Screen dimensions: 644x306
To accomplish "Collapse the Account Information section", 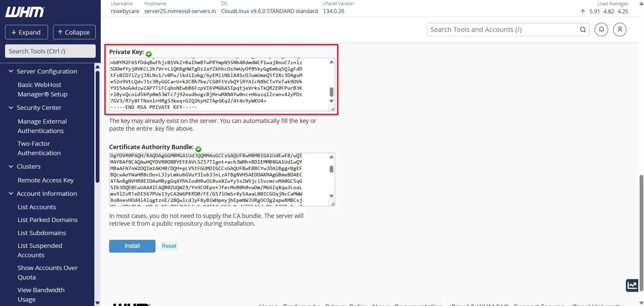I will pyautogui.click(x=11, y=193).
